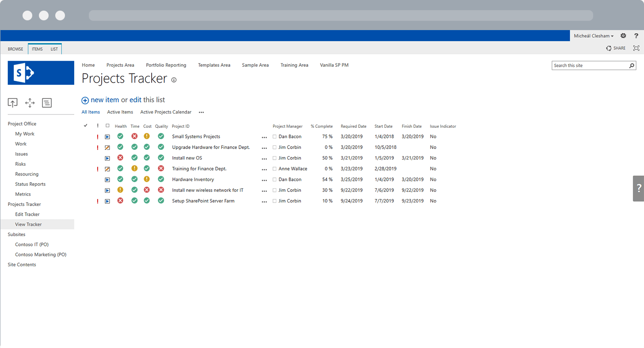644x348 pixels.
Task: Open Site Contents link
Action: [x=22, y=264]
